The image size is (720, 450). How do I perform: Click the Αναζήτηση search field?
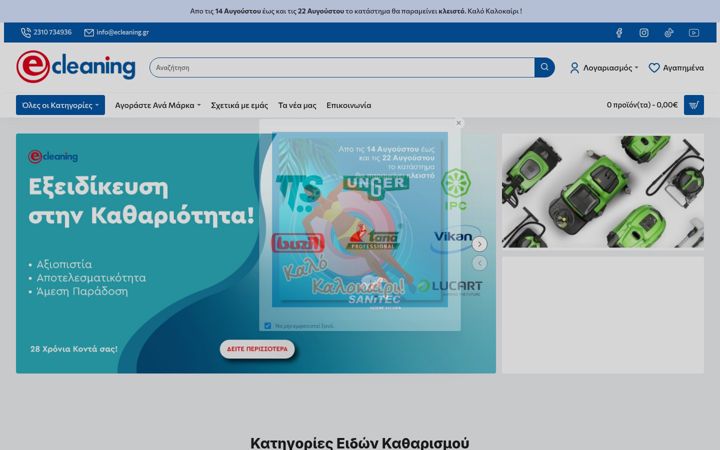342,68
